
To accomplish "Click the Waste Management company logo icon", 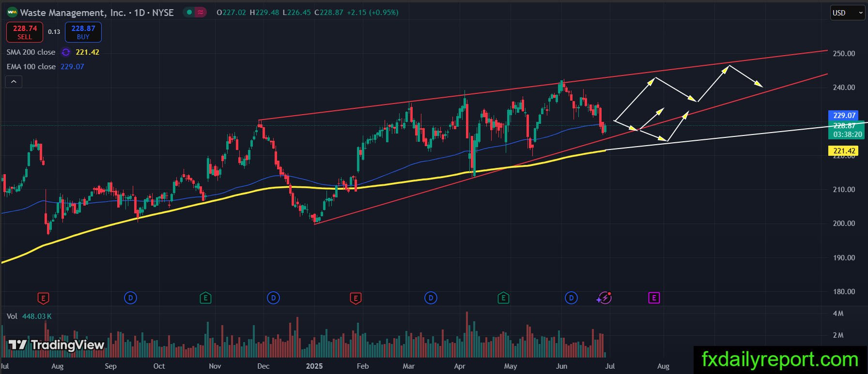I will 12,13.
